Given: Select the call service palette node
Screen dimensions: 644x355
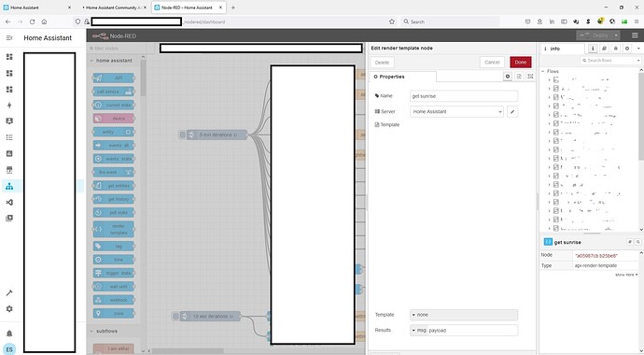Looking at the screenshot, I should (114, 92).
